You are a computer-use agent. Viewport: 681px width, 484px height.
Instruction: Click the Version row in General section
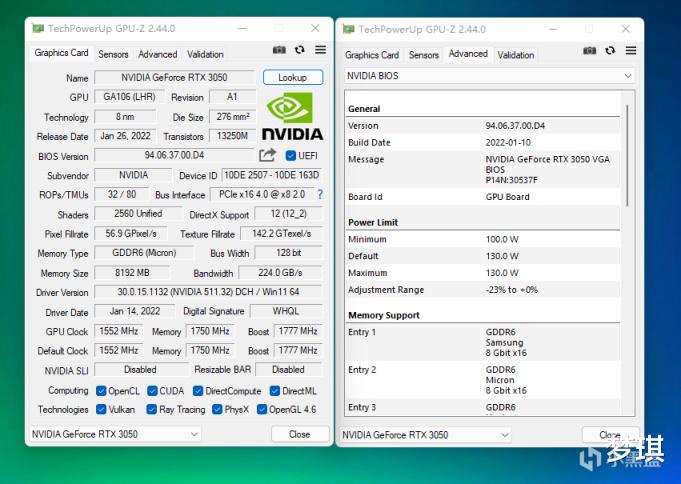pyautogui.click(x=484, y=126)
